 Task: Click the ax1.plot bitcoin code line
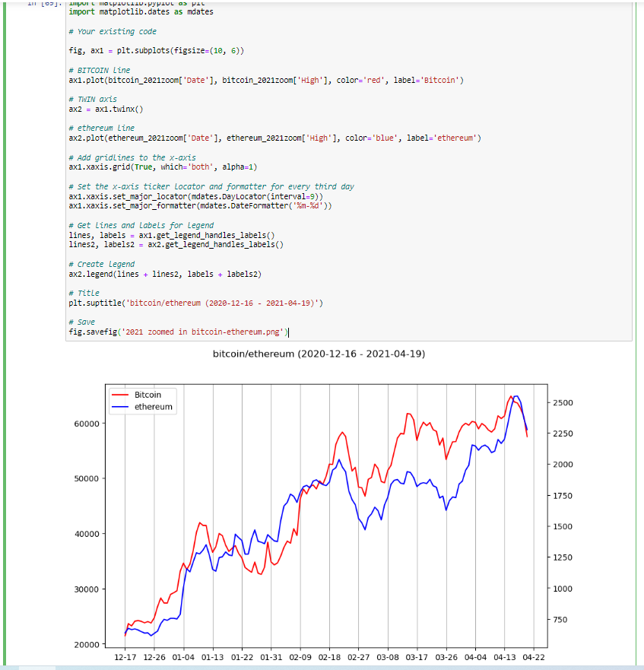[x=266, y=80]
